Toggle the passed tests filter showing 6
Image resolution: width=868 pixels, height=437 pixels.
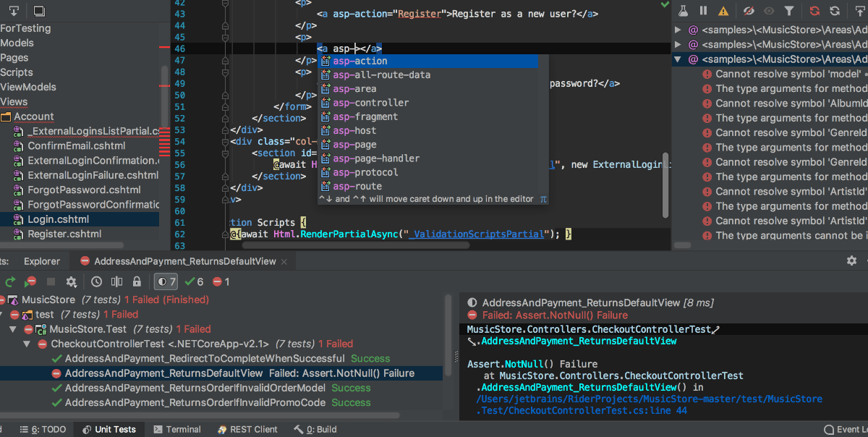195,282
